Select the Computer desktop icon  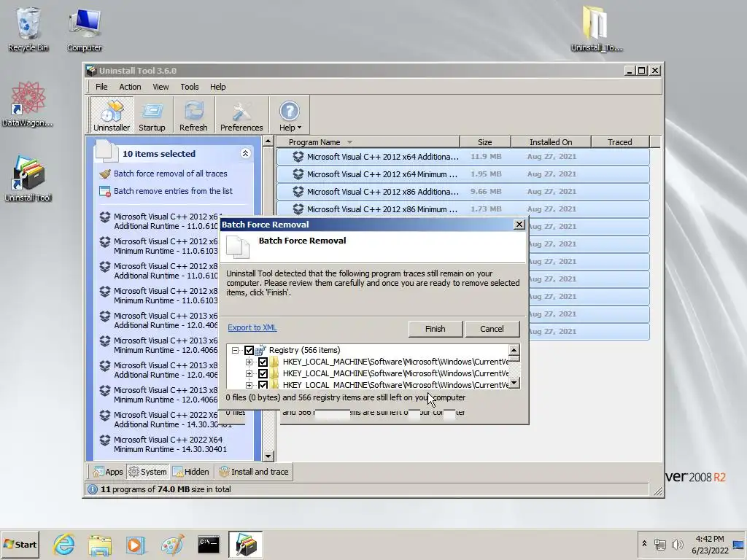pyautogui.click(x=85, y=29)
